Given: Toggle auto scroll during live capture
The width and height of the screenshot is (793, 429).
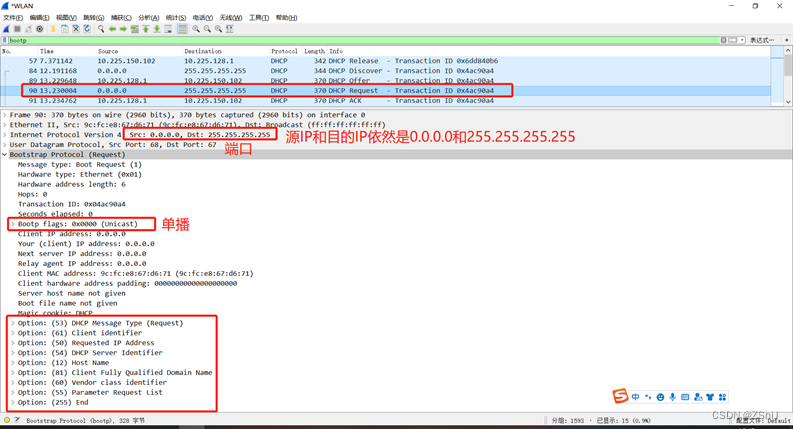Looking at the screenshot, I should tap(168, 29).
